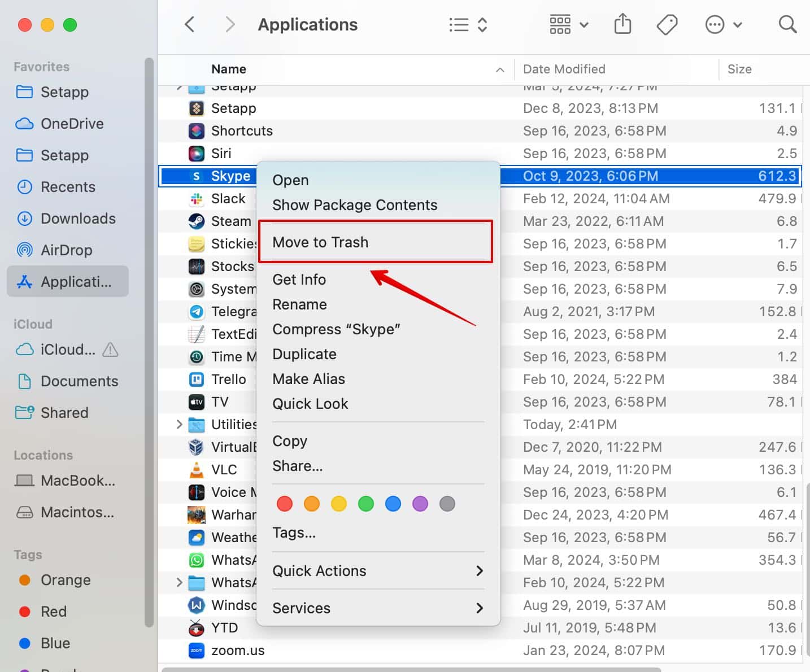This screenshot has width=810, height=672.
Task: Open the more actions ellipsis dropdown
Action: click(x=723, y=24)
